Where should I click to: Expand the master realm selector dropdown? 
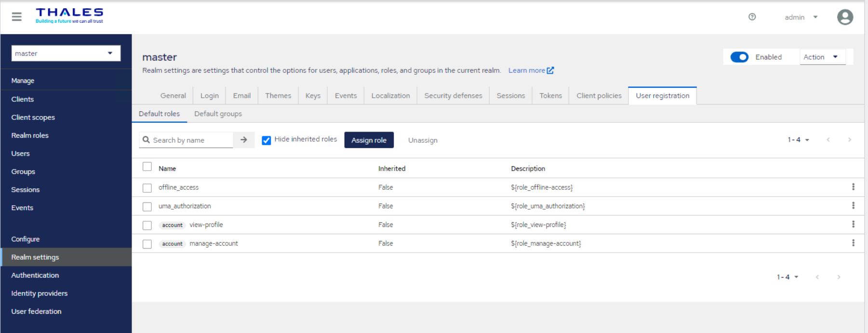(x=66, y=53)
